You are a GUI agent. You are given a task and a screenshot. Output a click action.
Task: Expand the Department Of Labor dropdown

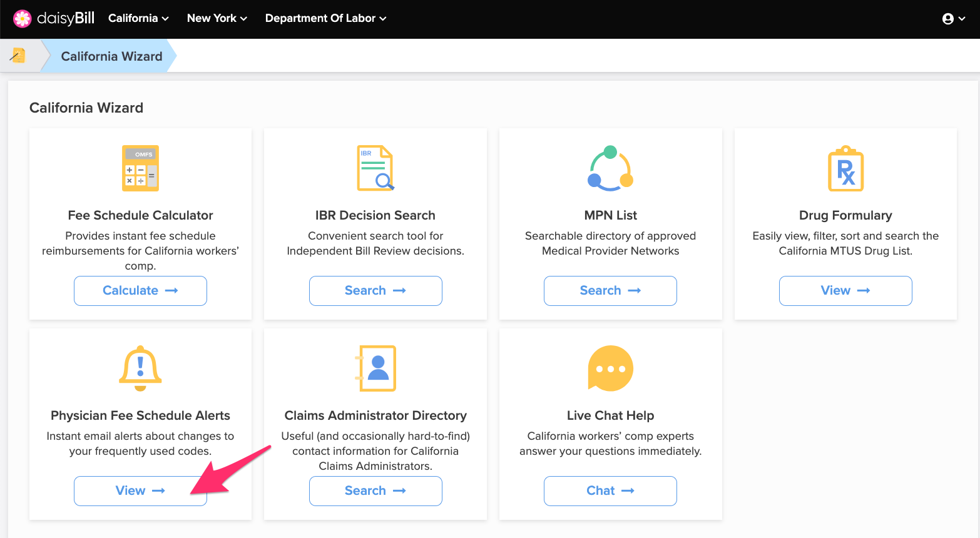click(325, 18)
